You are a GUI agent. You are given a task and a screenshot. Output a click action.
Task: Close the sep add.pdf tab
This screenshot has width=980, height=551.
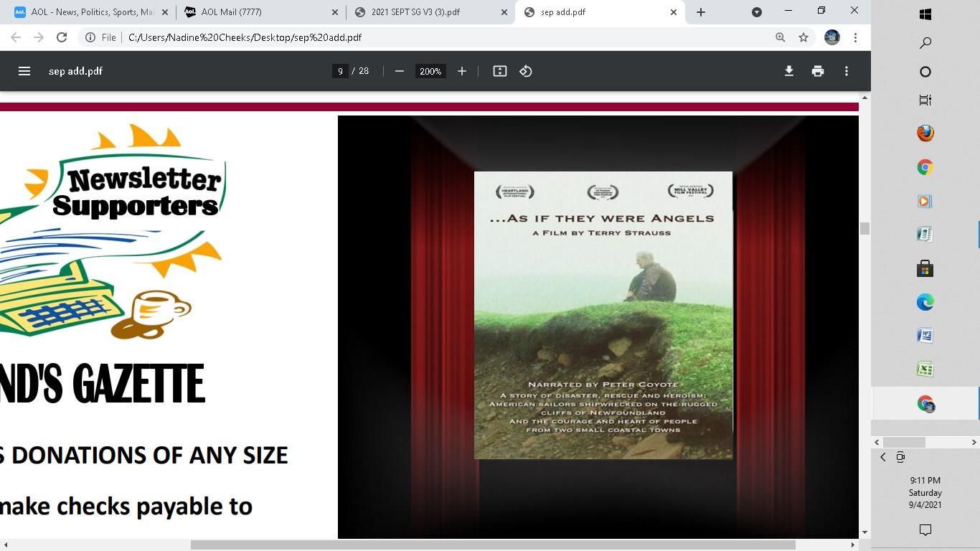point(674,12)
